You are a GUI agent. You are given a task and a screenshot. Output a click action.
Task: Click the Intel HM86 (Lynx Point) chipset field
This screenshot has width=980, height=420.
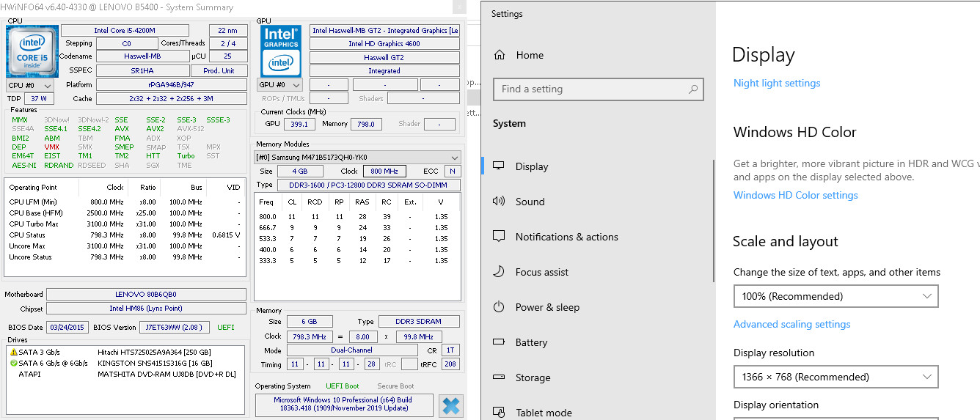coord(146,309)
